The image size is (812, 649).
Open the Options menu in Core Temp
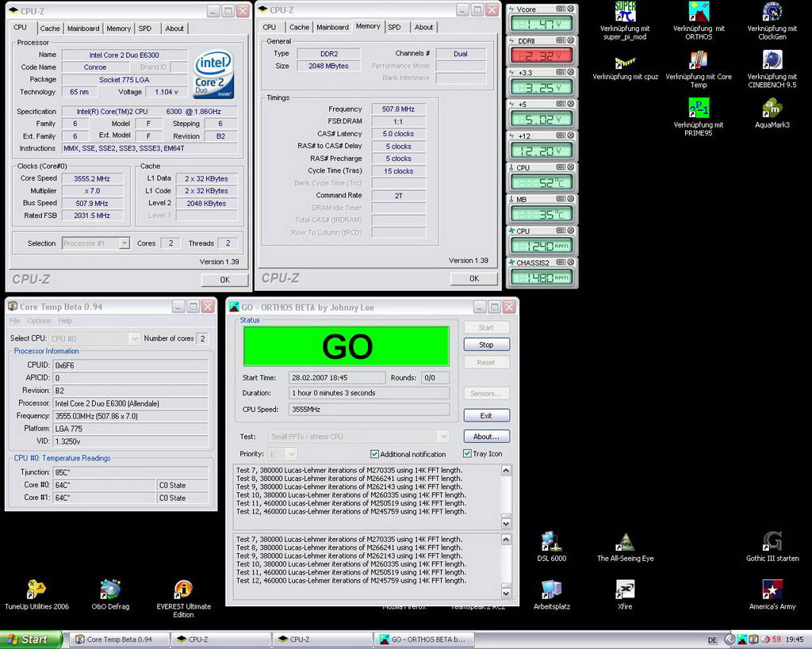point(40,321)
